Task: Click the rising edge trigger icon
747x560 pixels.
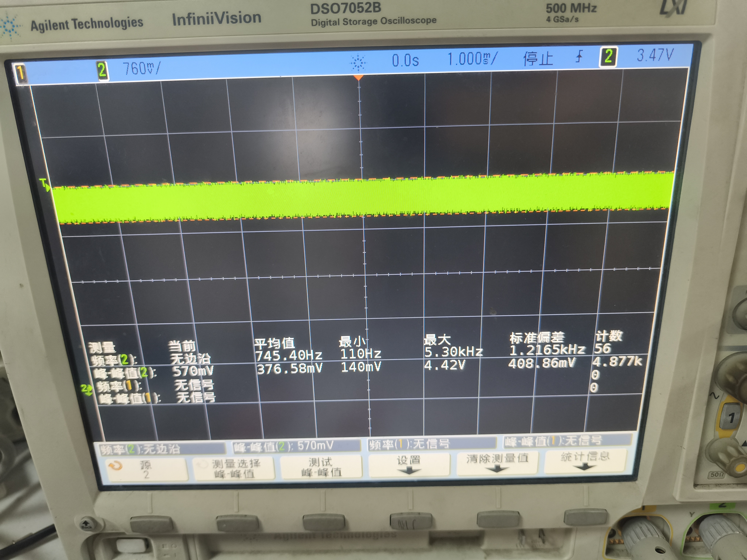Action: 579,56
